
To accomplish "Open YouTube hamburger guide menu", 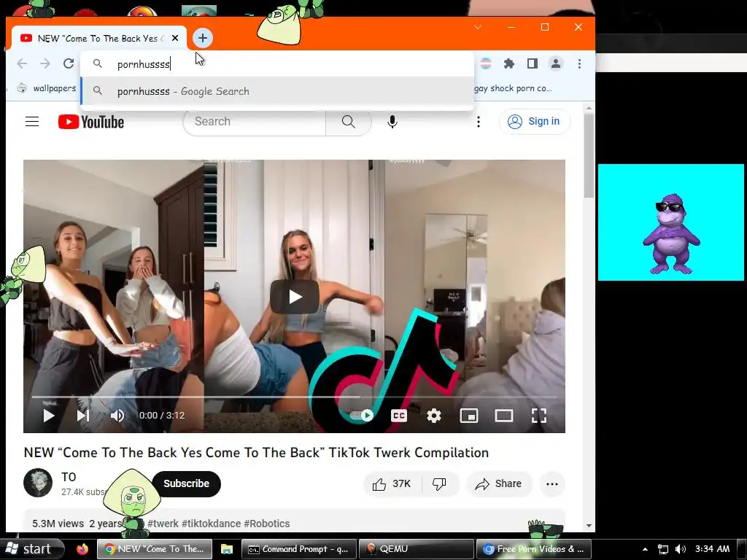I will tap(32, 122).
